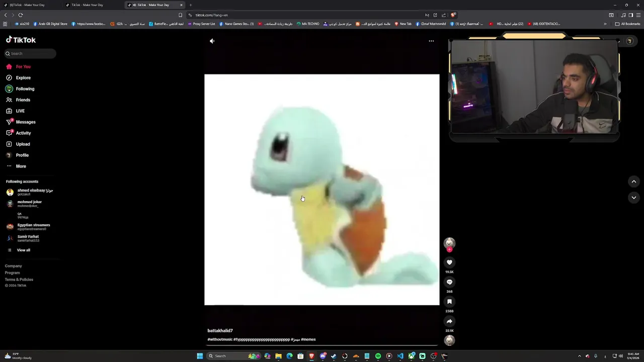Open Spotify from the taskbar
Viewport: 644px width, 362px height.
pos(378,356)
